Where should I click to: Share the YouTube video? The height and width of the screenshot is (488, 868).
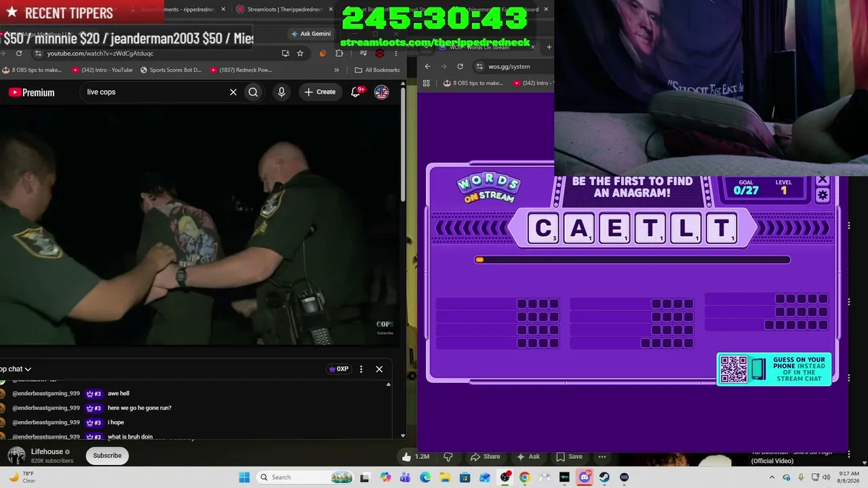click(x=486, y=457)
